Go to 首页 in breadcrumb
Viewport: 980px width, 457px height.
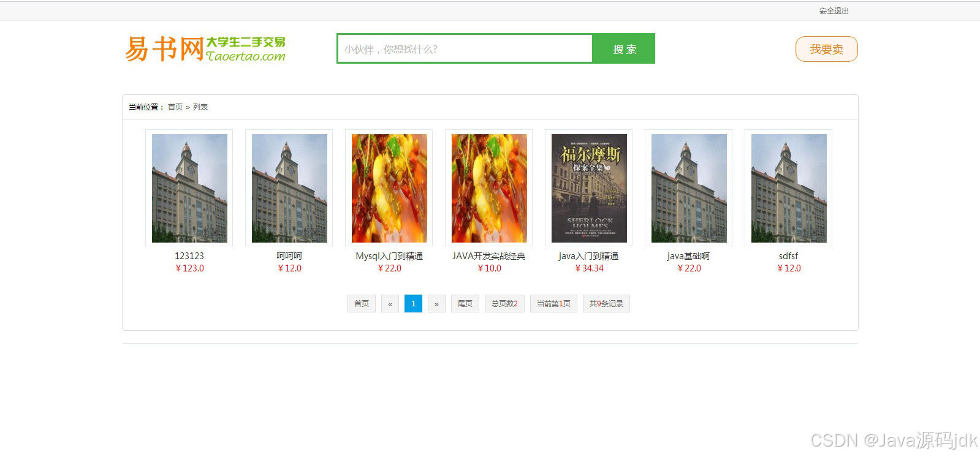coord(175,107)
